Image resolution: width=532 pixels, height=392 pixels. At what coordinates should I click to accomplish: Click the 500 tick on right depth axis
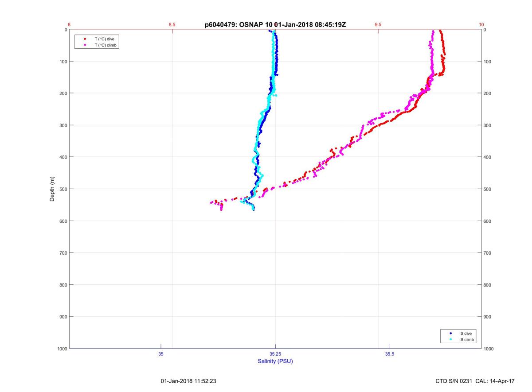(x=488, y=189)
